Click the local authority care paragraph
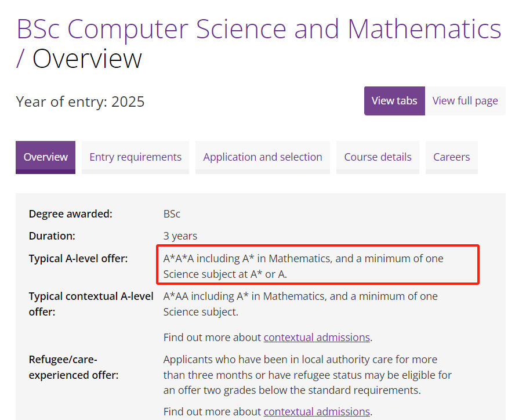526x420 pixels. 307,375
